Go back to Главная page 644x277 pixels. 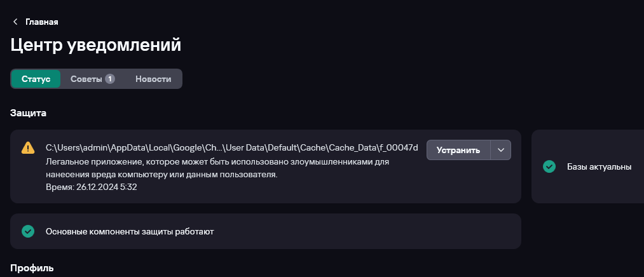tap(41, 22)
